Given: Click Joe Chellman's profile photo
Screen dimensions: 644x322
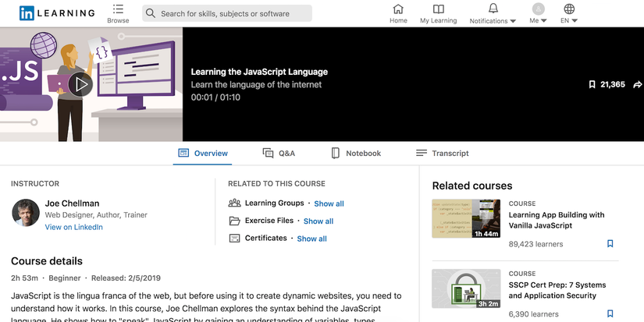Looking at the screenshot, I should click(x=26, y=213).
